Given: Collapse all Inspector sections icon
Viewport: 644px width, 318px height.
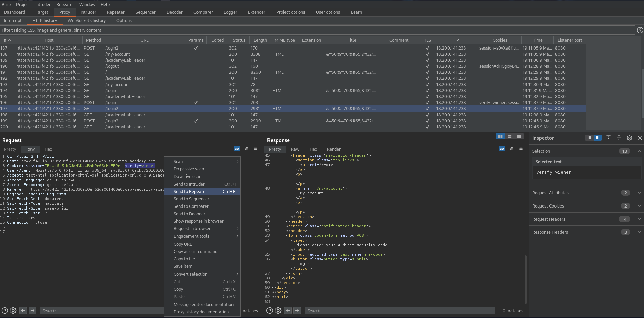Looking at the screenshot, I should click(x=619, y=138).
